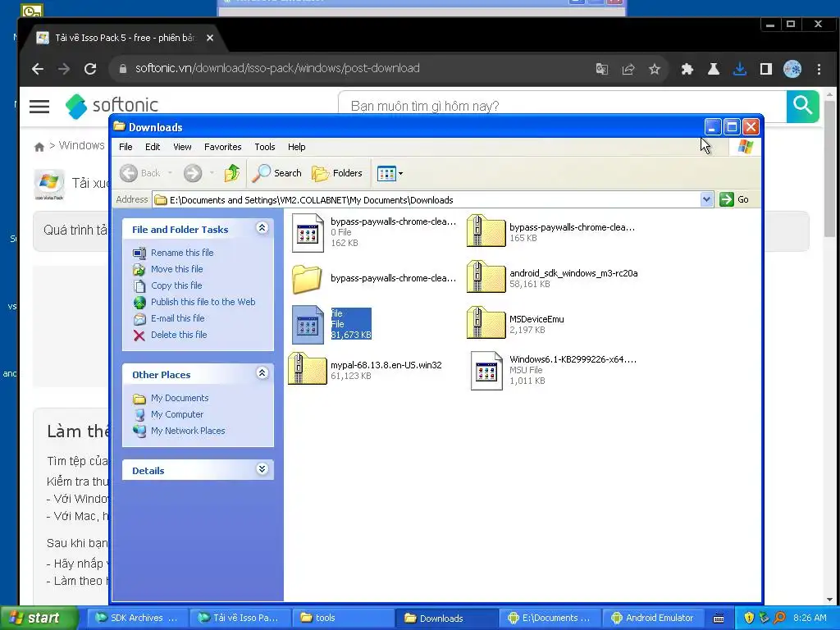The width and height of the screenshot is (840, 630).
Task: Open My Computer from Other Places
Action: point(177,414)
